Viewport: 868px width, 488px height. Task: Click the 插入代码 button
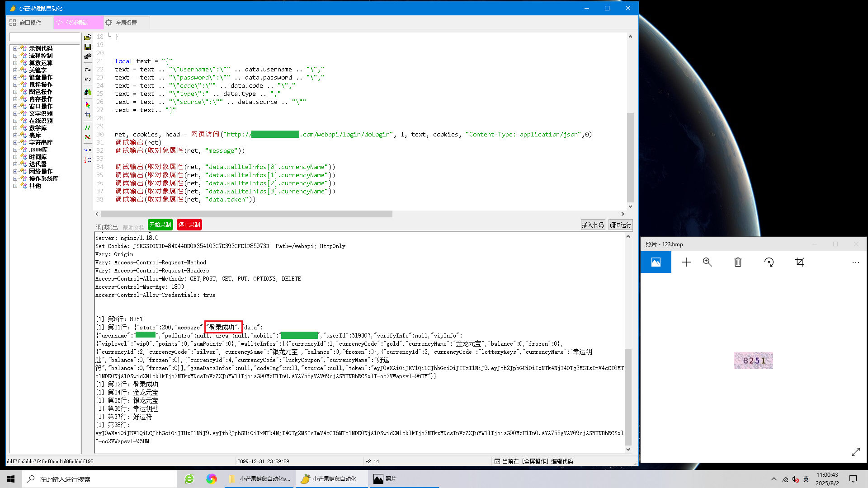pos(593,225)
